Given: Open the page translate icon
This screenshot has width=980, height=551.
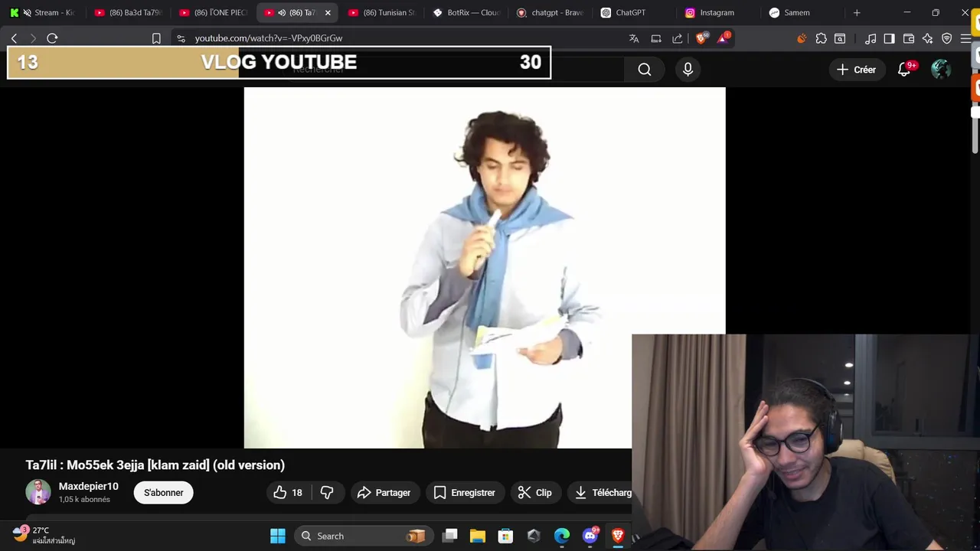Looking at the screenshot, I should [x=634, y=38].
